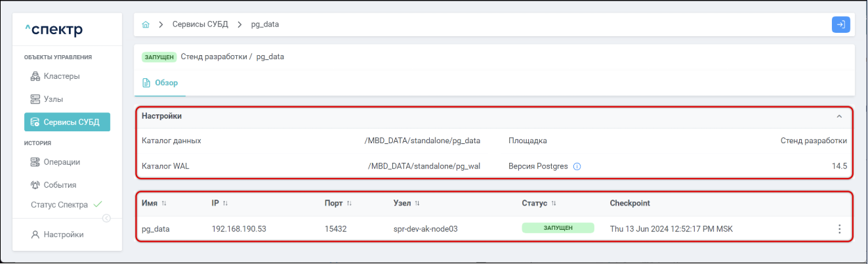This screenshot has height=264, width=868.
Task: Open Настройки at sidebar bottom
Action: pos(63,234)
